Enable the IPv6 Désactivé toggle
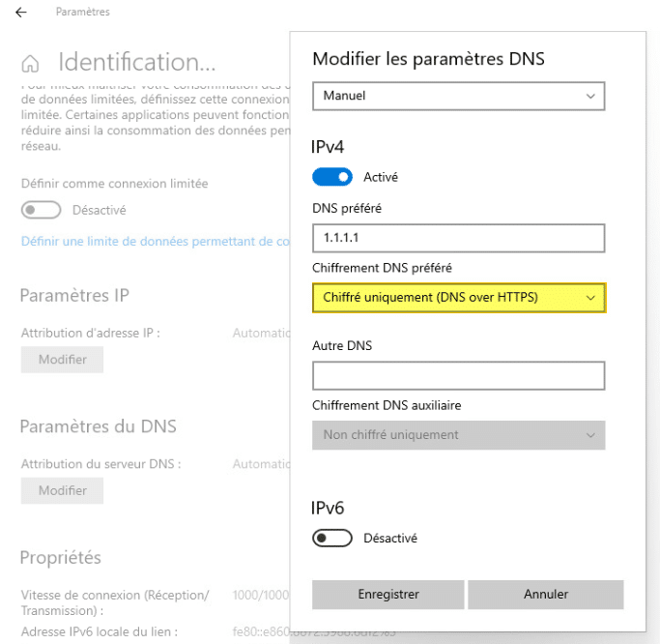The image size is (660, 644). coord(332,538)
